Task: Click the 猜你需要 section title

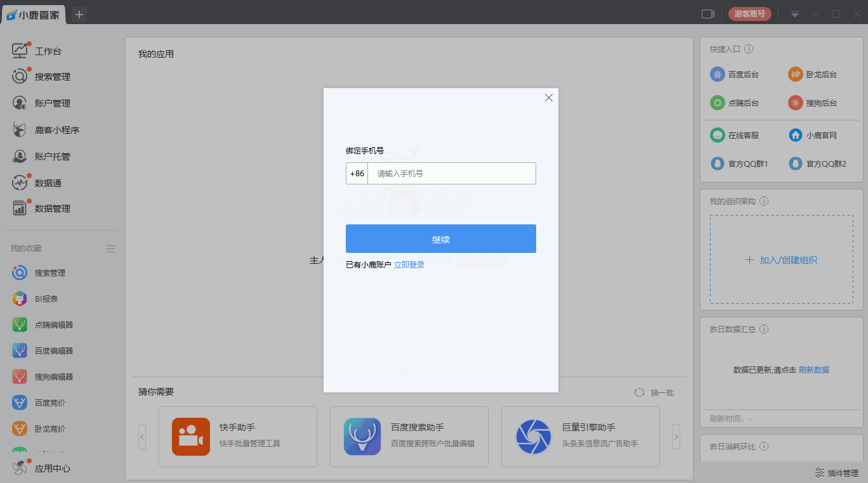Action: click(x=156, y=392)
